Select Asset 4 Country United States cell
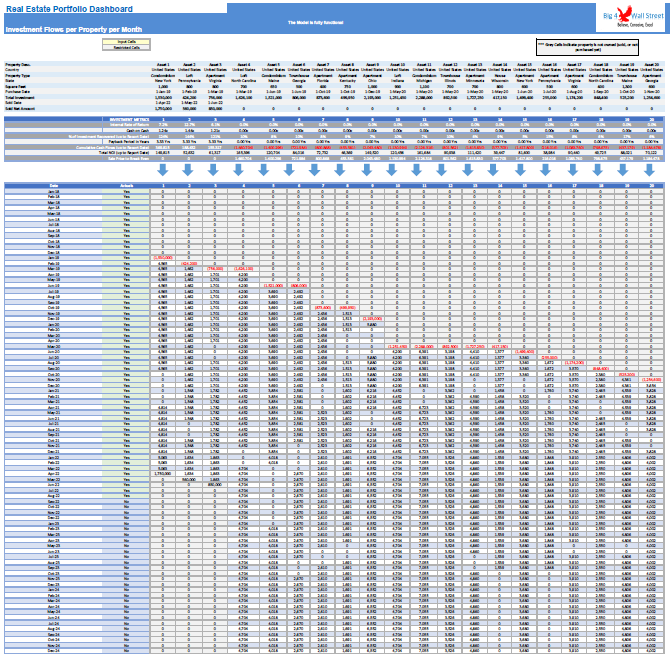 coord(244,70)
